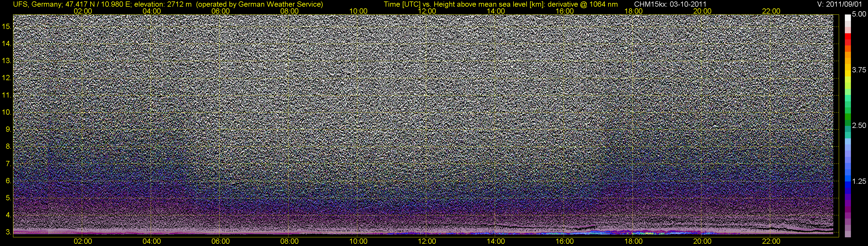The height and width of the screenshot is (246, 868).
Task: Click the '16:00' label on the lower time axis
Action: point(565,241)
